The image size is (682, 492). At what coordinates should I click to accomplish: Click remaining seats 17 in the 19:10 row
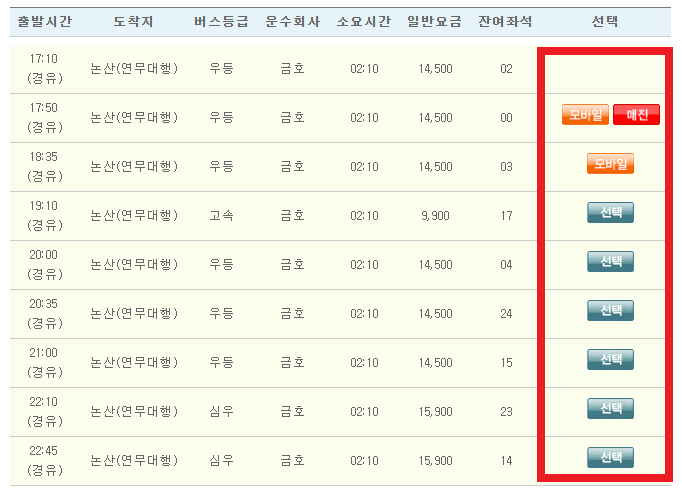(x=506, y=216)
